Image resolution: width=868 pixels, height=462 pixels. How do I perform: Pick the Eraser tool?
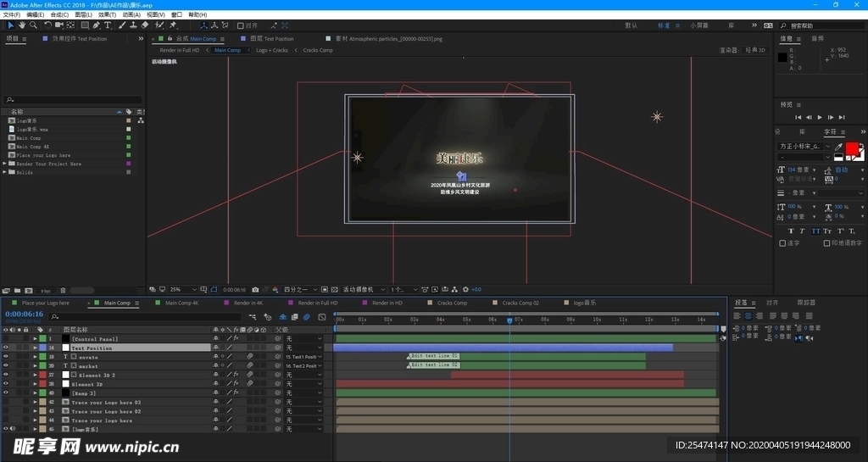(x=146, y=25)
